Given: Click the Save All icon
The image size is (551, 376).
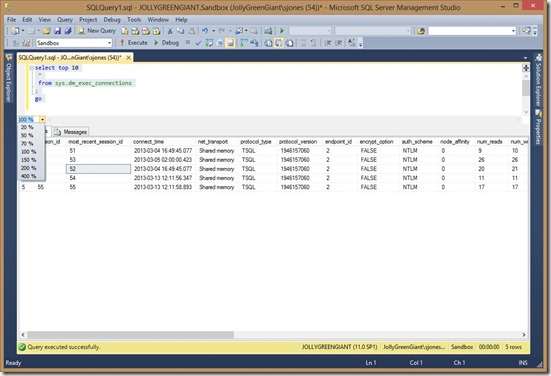Looking at the screenshot, I should [68, 31].
